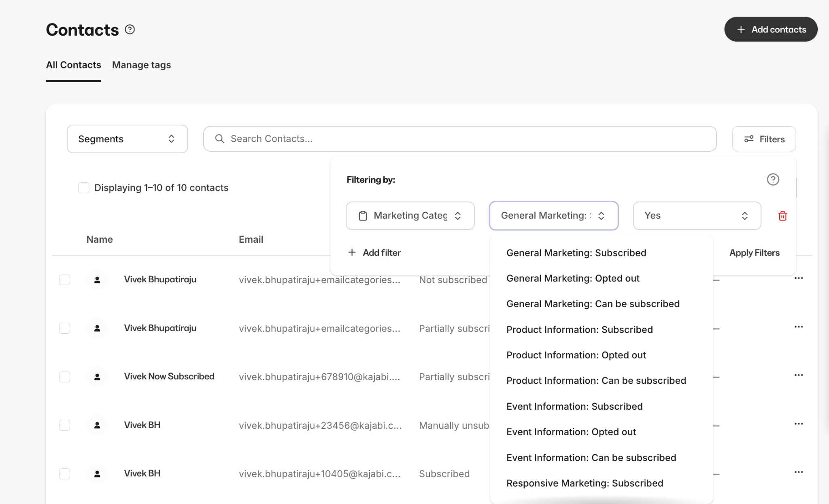Check the checkbox next to Vivek Now Subscribed

64,377
